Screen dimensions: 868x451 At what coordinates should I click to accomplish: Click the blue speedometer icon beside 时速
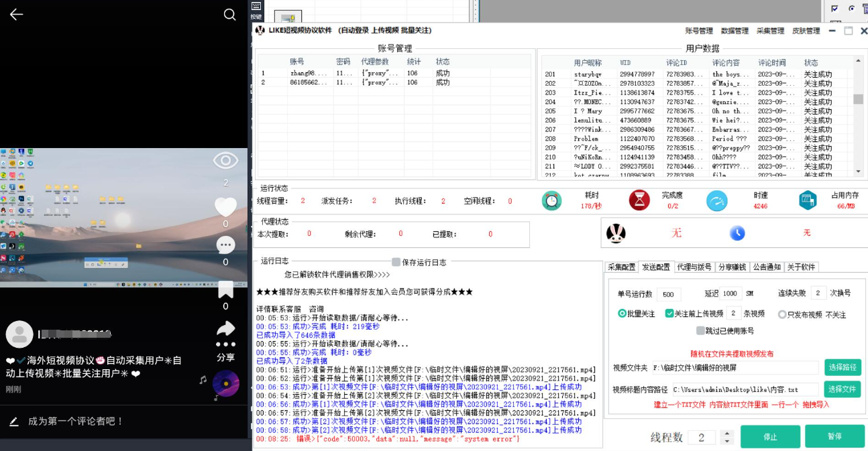point(717,200)
